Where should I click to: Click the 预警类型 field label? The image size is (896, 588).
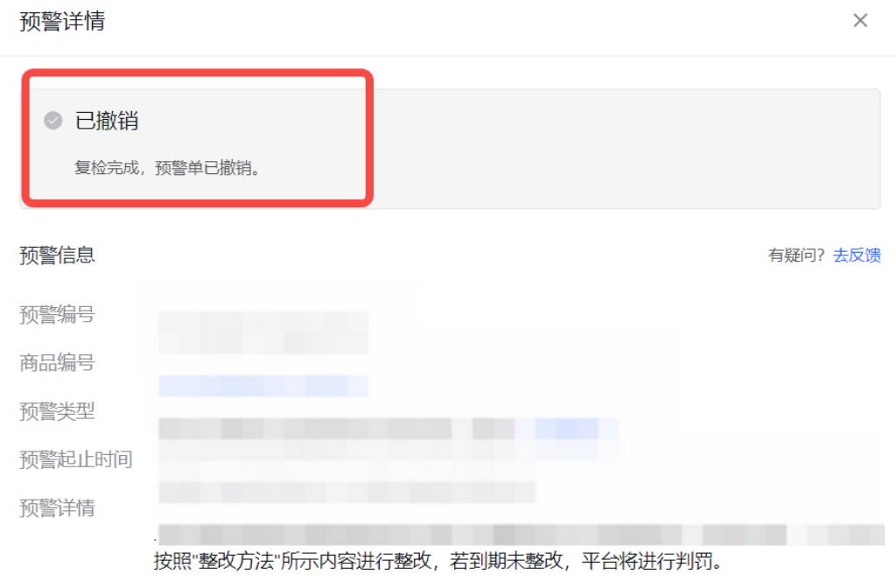click(57, 411)
